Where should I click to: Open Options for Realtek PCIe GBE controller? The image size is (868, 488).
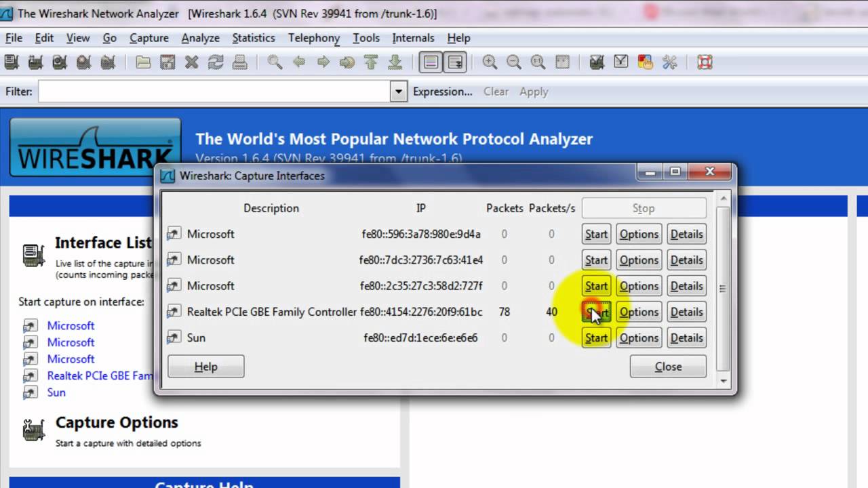tap(639, 312)
